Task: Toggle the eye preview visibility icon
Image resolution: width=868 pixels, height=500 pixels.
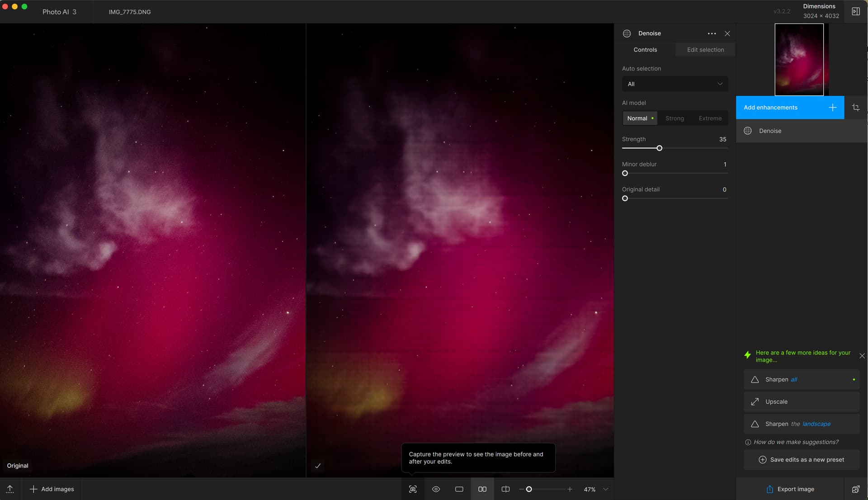Action: [x=436, y=489]
